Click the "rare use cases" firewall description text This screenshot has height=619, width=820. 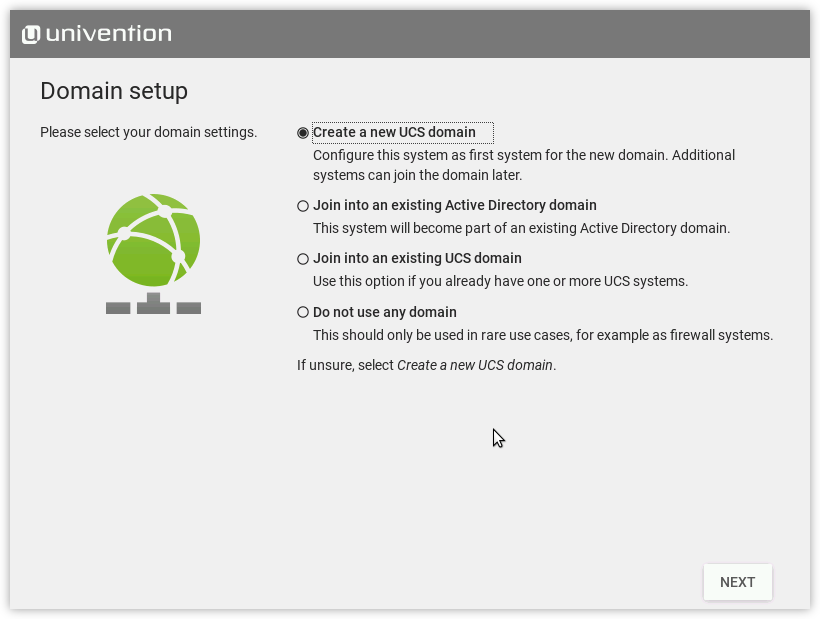pyautogui.click(x=542, y=335)
